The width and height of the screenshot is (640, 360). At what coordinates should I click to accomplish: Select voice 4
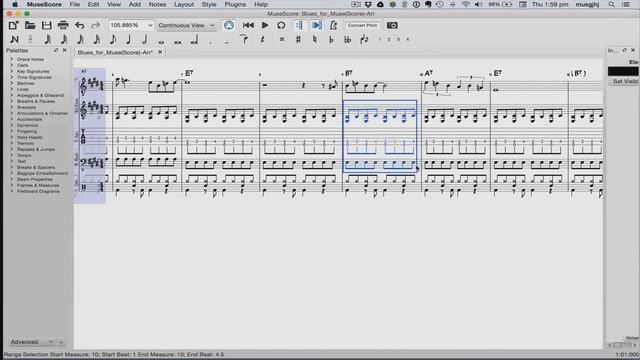[407, 40]
